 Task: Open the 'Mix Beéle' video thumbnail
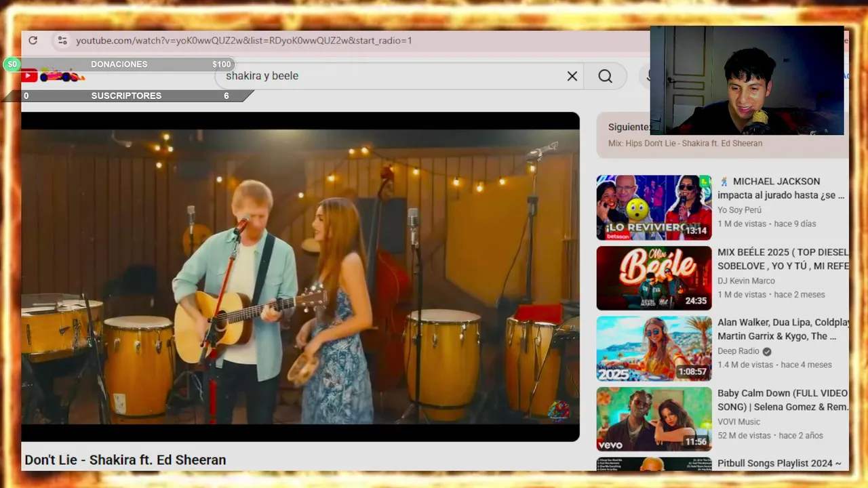tap(654, 278)
